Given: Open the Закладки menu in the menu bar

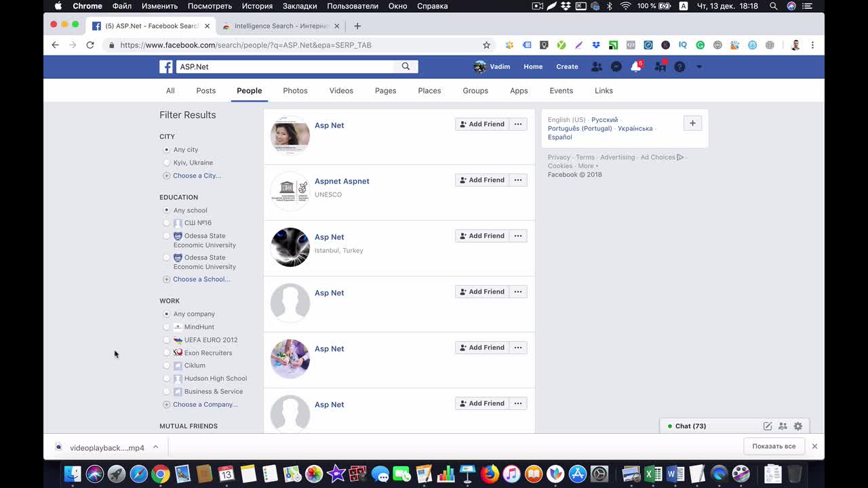Looking at the screenshot, I should click(x=299, y=6).
